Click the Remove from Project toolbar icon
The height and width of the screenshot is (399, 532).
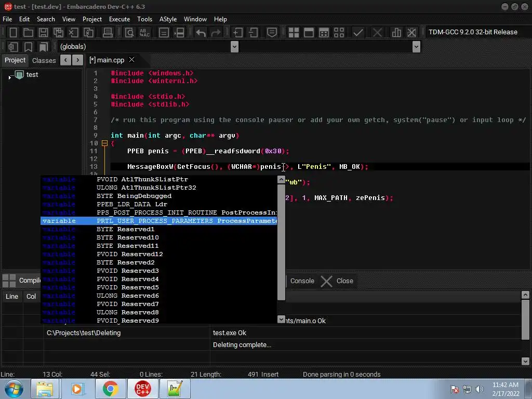click(x=253, y=33)
